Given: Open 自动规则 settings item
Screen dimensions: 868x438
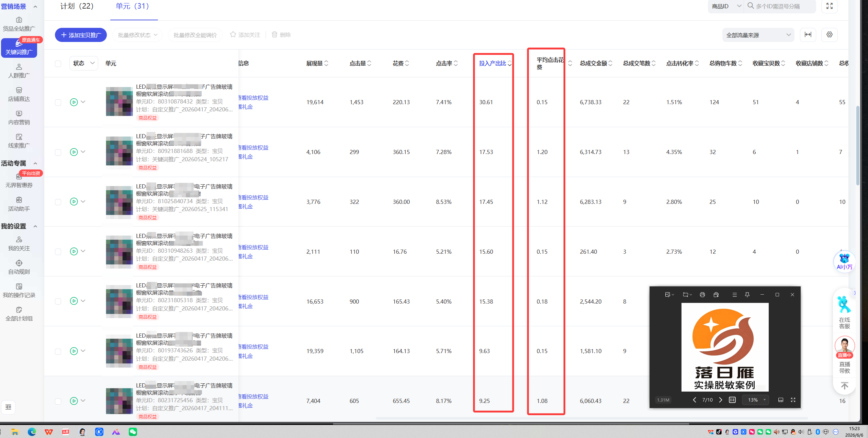Looking at the screenshot, I should (19, 267).
